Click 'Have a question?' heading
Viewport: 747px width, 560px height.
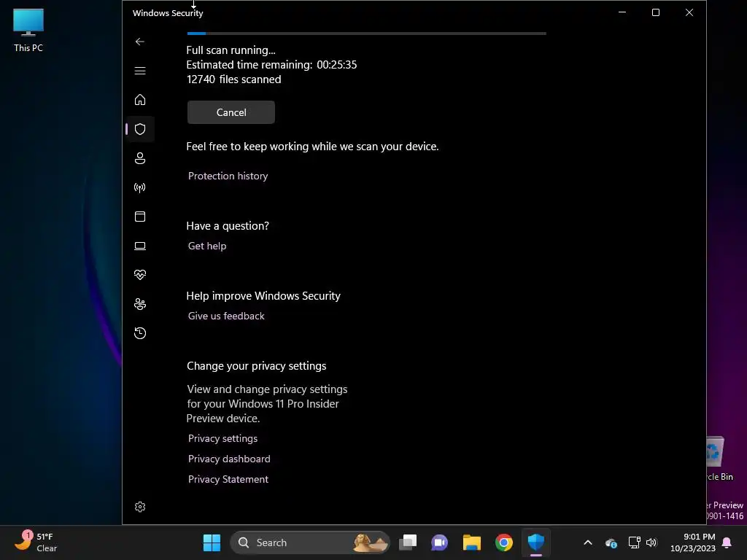(x=228, y=226)
